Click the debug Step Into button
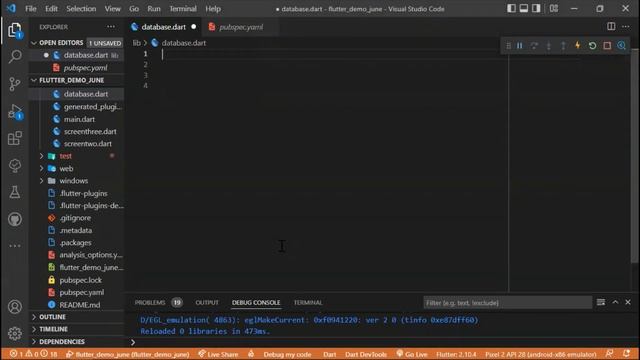Screen dimensions: 640x360 (x=549, y=46)
